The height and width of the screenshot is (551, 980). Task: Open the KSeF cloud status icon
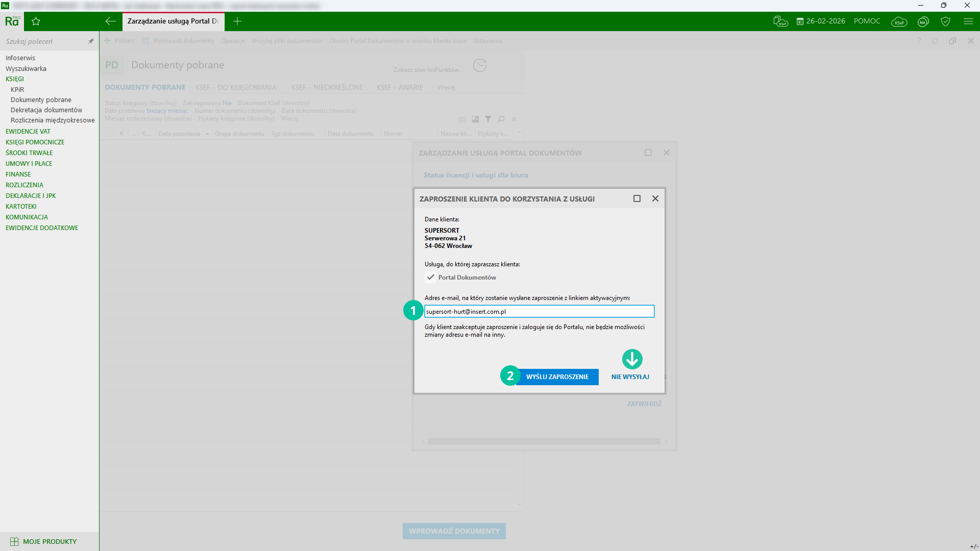[x=899, y=21]
